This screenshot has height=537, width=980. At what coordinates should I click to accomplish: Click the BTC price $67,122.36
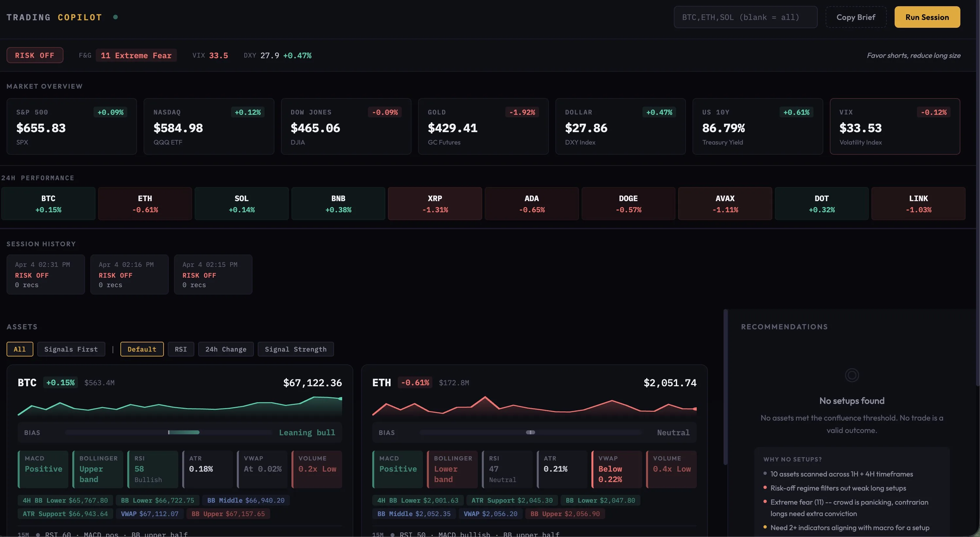pyautogui.click(x=312, y=383)
